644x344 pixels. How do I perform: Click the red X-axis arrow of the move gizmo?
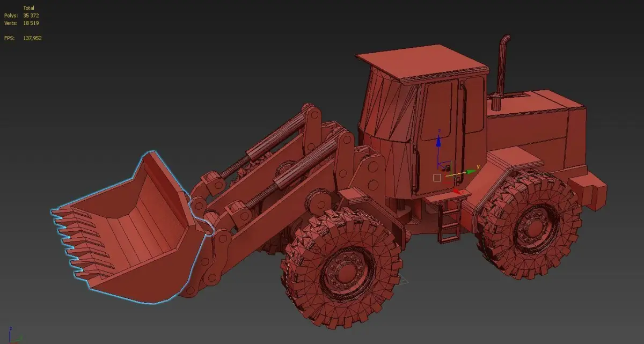point(458,191)
